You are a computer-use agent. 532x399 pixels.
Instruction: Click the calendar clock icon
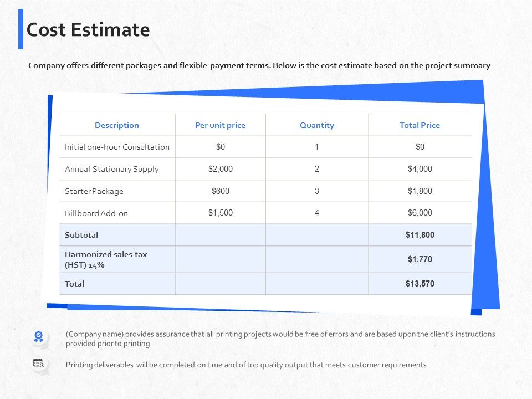(39, 362)
